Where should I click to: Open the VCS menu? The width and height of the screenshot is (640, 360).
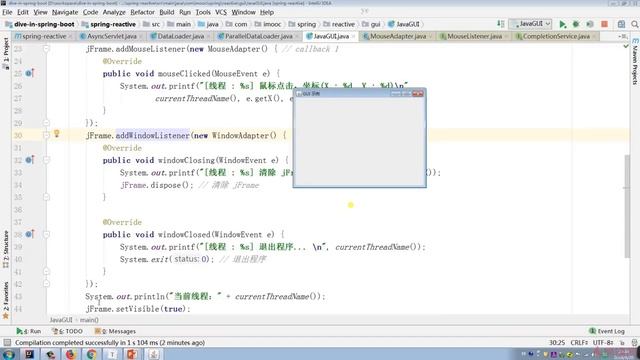click(x=221, y=12)
